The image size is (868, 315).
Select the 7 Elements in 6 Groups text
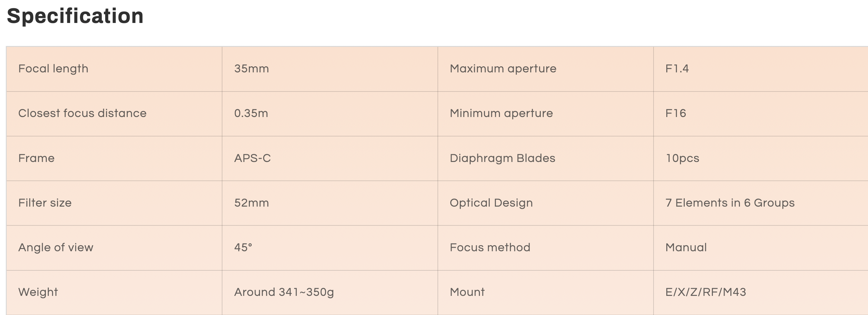point(730,203)
